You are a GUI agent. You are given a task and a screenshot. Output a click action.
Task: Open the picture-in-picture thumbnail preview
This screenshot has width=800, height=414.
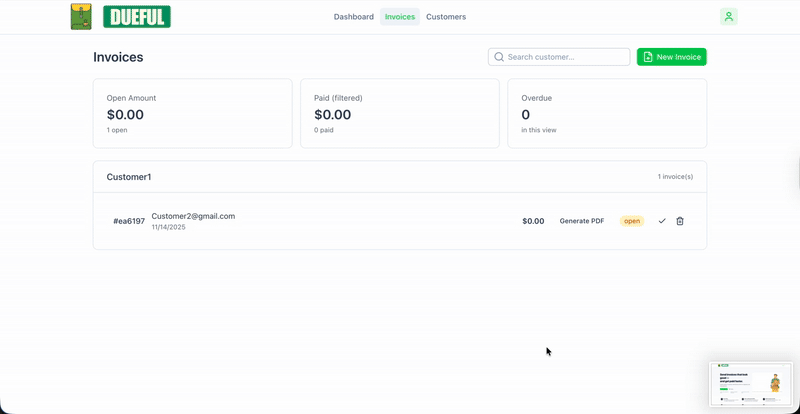tap(751, 384)
